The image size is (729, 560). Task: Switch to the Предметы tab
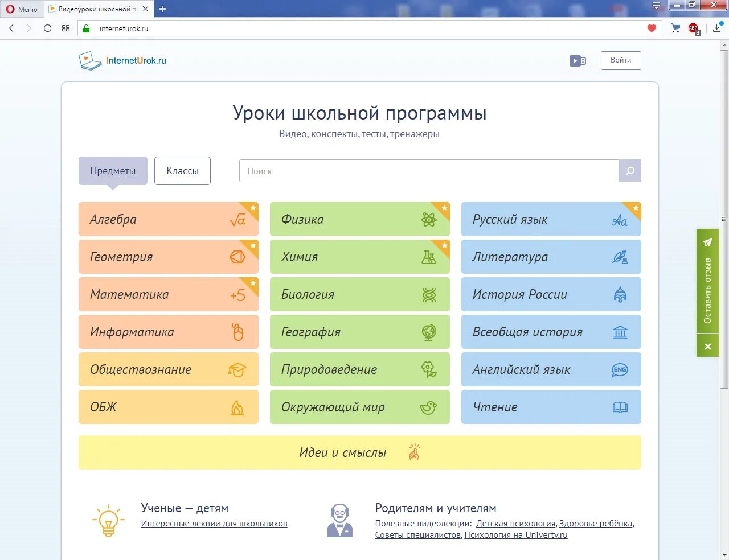point(113,171)
